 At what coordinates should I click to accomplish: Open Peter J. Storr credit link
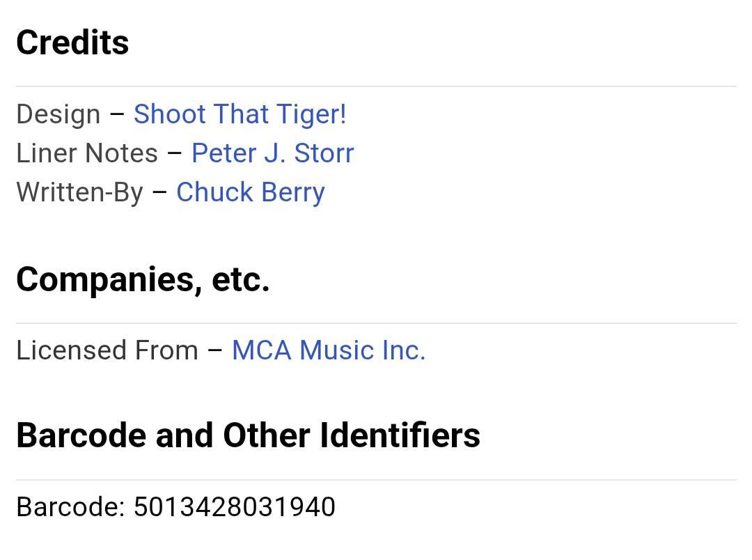pyautogui.click(x=272, y=153)
